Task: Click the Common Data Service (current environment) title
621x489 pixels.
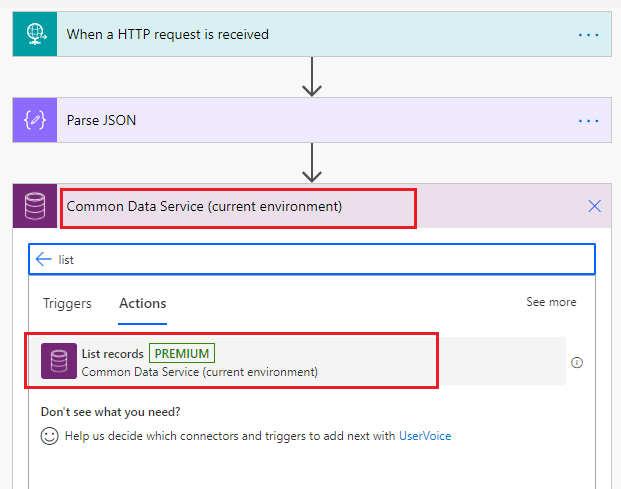Action: click(x=205, y=207)
